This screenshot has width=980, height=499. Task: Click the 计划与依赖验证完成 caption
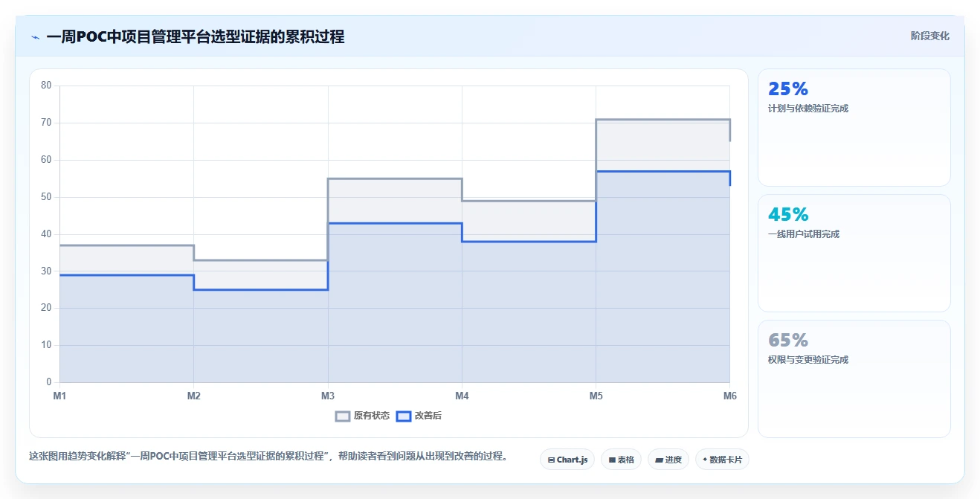tap(808, 109)
